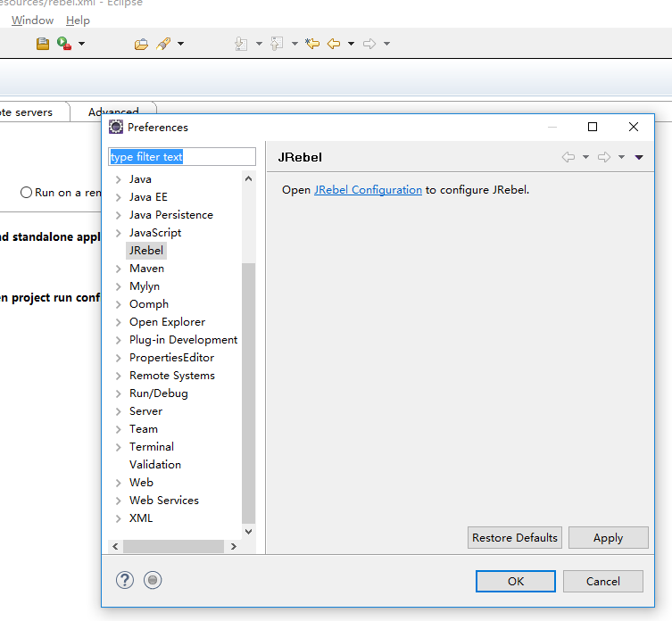The image size is (672, 621).
Task: Select Team in the preferences tree
Action: click(x=144, y=429)
